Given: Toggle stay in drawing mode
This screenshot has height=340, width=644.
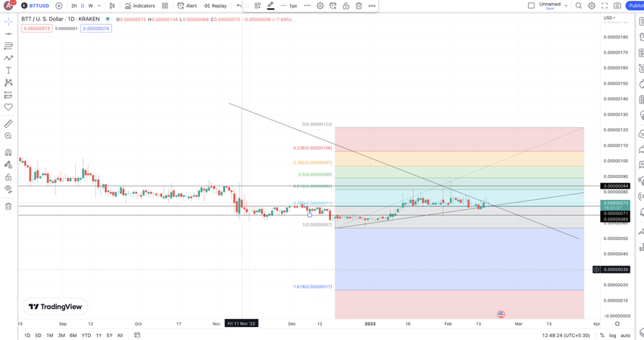Looking at the screenshot, I should [x=8, y=164].
